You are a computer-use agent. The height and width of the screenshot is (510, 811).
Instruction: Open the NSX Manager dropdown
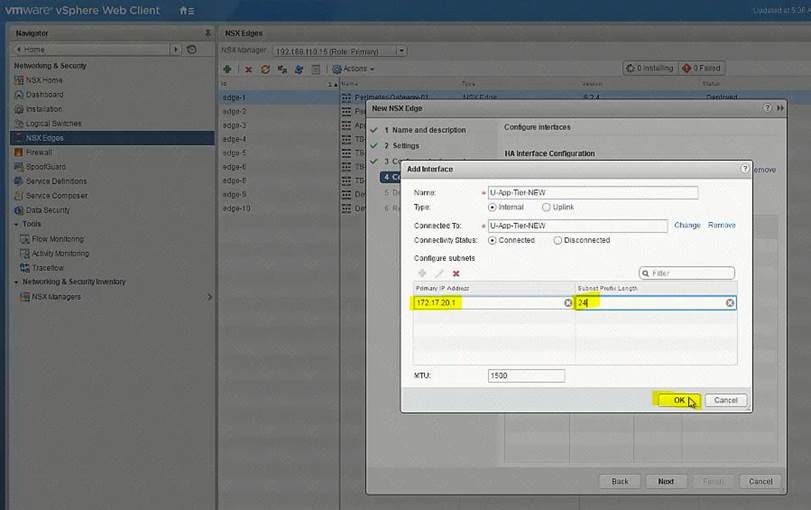[401, 50]
